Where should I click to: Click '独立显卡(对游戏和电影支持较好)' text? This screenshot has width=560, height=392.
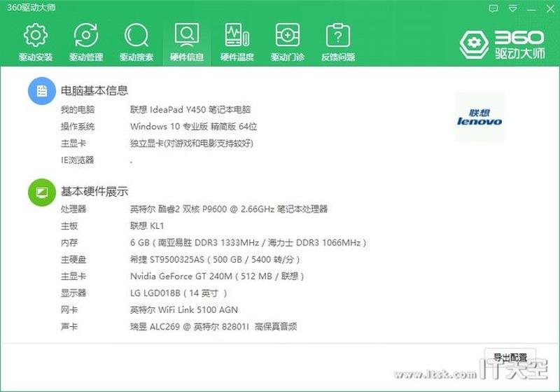pyautogui.click(x=192, y=143)
